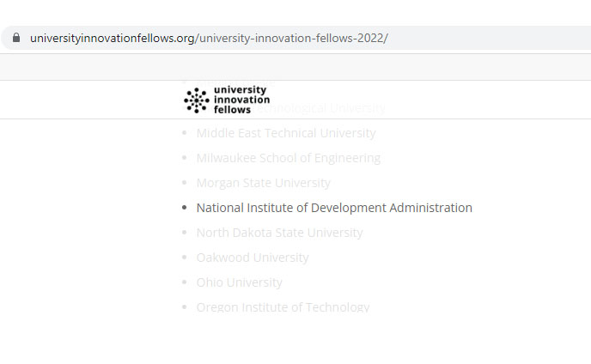
Task: Click the 'Milwaukee School of Engineering' entry
Action: click(x=289, y=158)
